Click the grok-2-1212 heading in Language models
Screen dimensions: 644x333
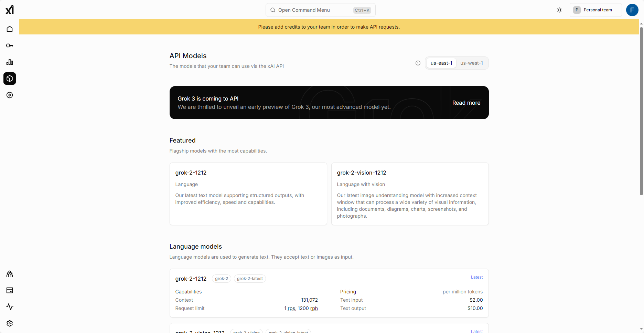191,279
